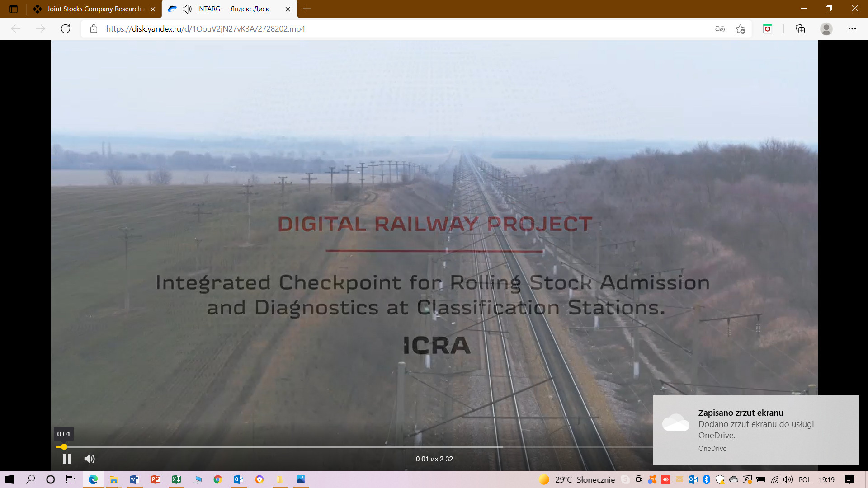Close the Joint Stocks Company Research tab
The width and height of the screenshot is (868, 488).
pos(153,9)
